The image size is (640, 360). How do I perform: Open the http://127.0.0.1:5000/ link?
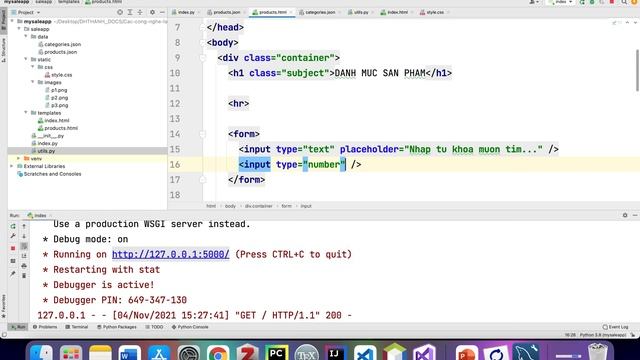(171, 254)
